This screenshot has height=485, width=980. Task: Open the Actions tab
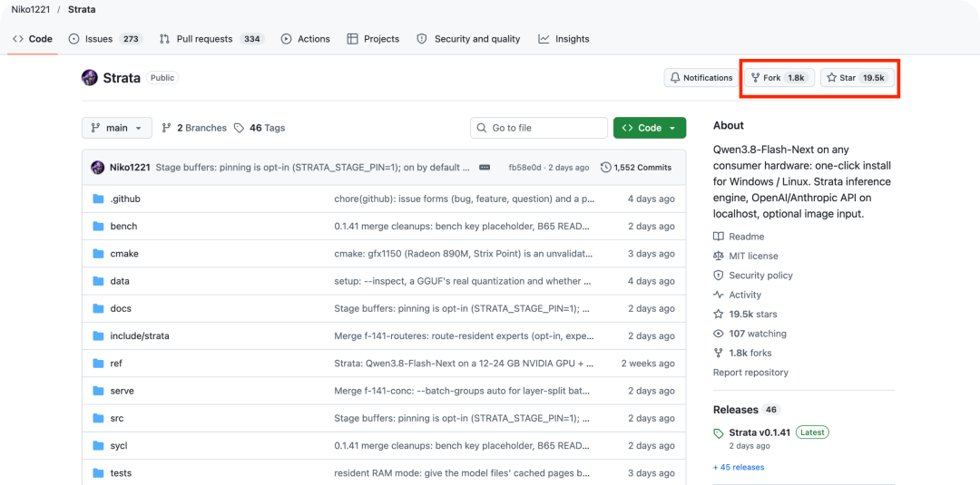[306, 39]
